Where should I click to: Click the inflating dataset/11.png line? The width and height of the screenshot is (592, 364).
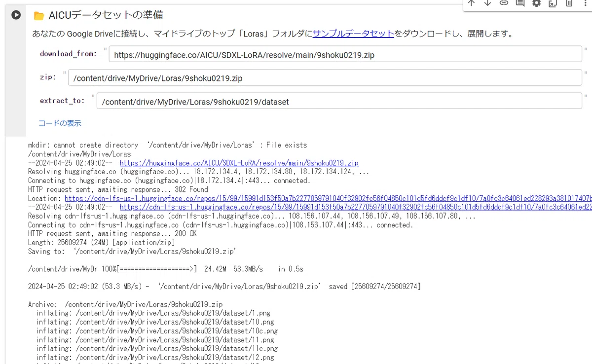[155, 340]
